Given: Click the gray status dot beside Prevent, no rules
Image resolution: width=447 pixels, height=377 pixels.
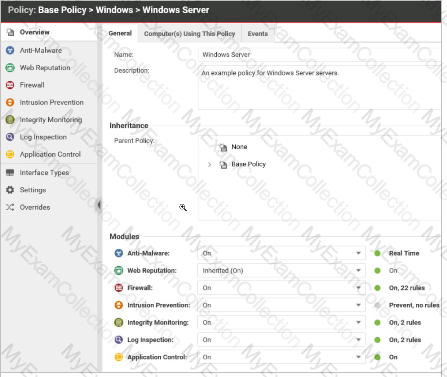Looking at the screenshot, I should click(377, 305).
